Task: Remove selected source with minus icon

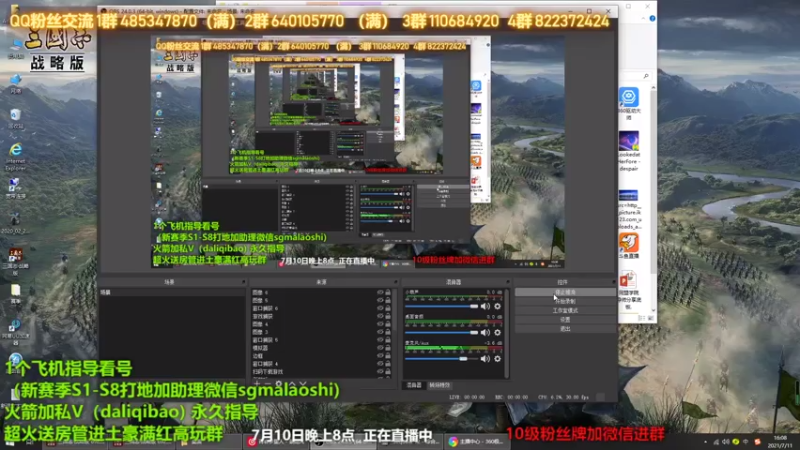Action: pos(268,384)
